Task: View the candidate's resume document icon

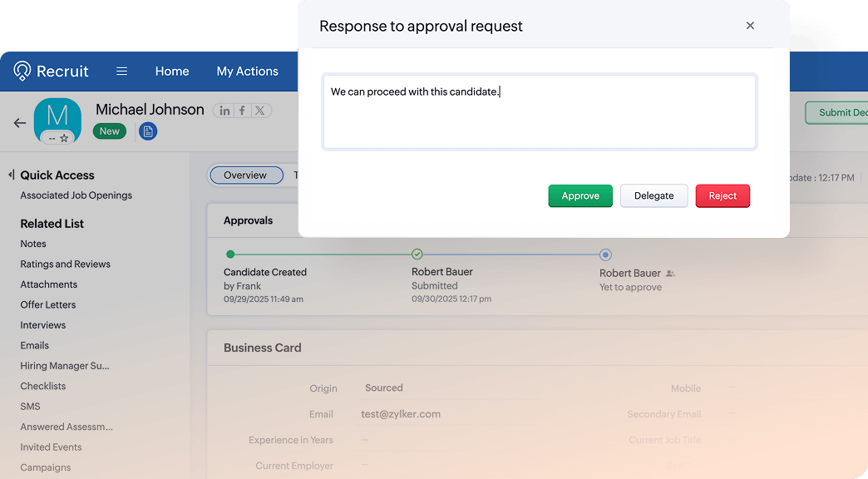Action: point(148,131)
